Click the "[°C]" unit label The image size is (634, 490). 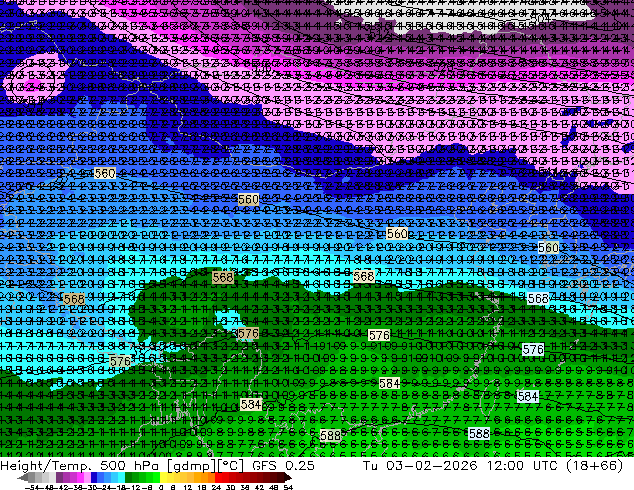(231, 466)
